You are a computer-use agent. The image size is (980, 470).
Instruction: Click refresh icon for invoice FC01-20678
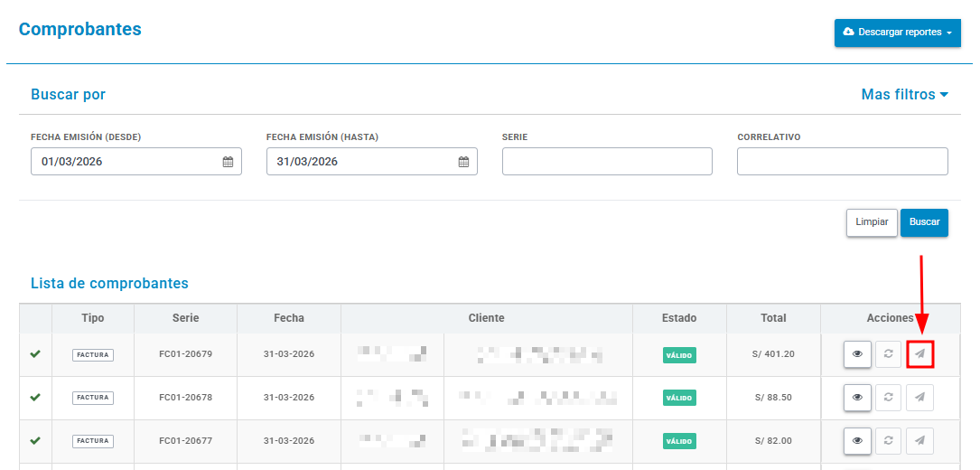[888, 398]
